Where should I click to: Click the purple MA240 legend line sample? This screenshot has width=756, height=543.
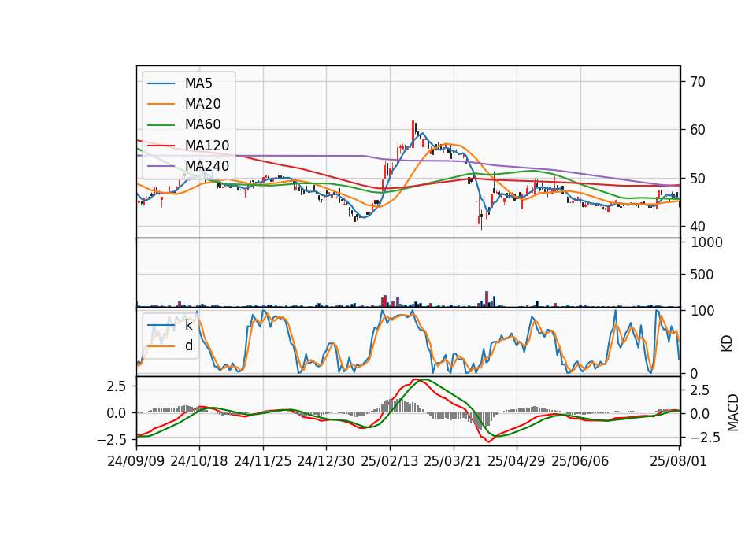point(161,166)
